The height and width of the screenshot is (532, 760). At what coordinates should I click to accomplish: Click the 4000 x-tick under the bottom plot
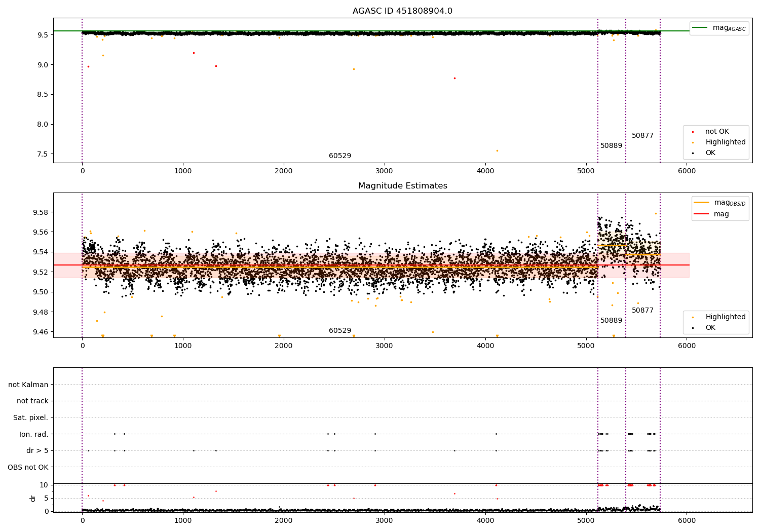point(485,520)
